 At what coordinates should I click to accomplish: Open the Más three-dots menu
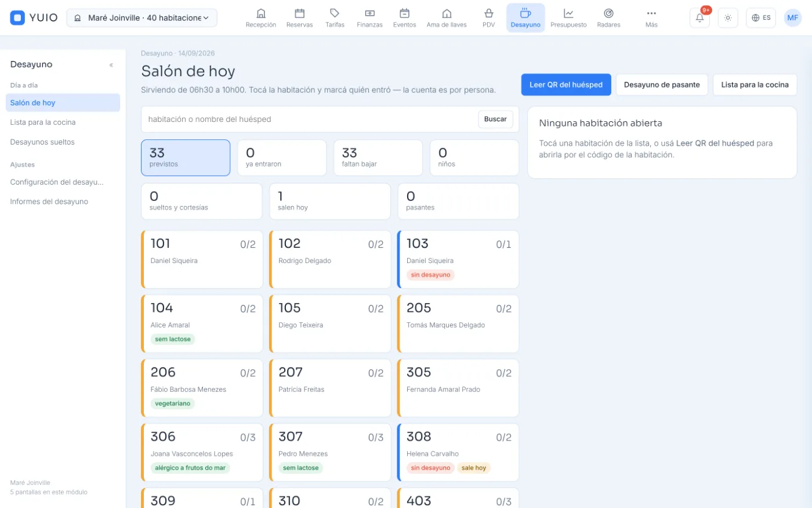pyautogui.click(x=651, y=18)
